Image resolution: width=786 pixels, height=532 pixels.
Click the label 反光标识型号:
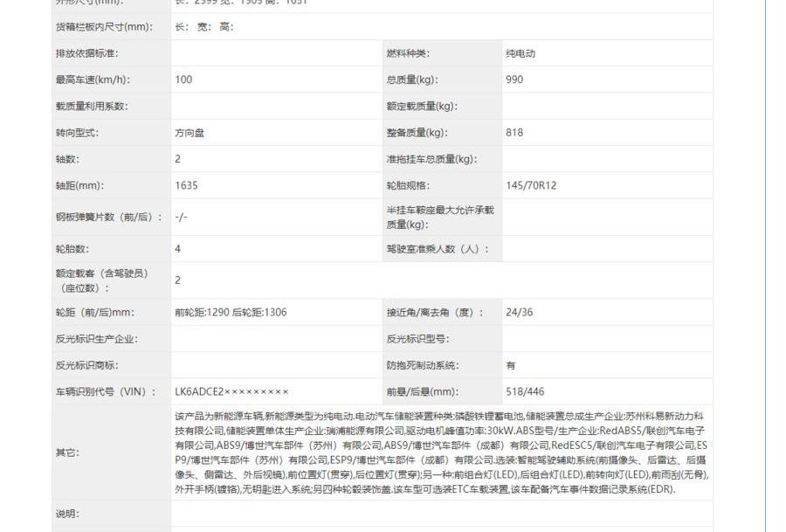tap(417, 339)
